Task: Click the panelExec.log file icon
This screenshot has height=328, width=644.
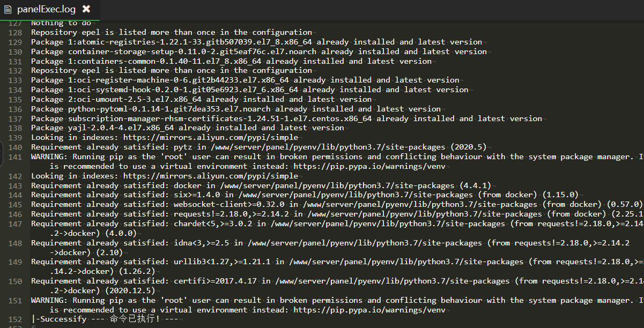Action: tap(8, 9)
